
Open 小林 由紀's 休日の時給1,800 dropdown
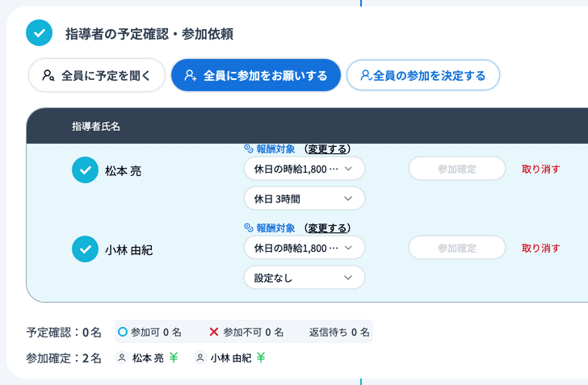point(304,248)
